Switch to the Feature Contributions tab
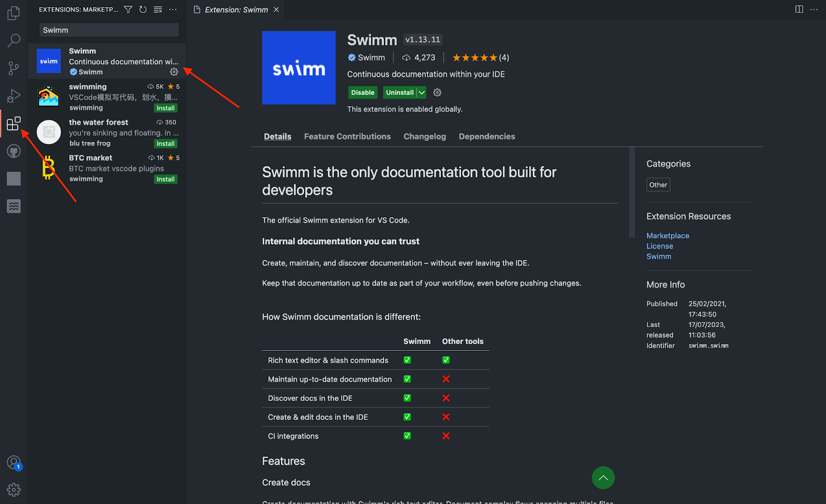The width and height of the screenshot is (826, 504). (347, 136)
